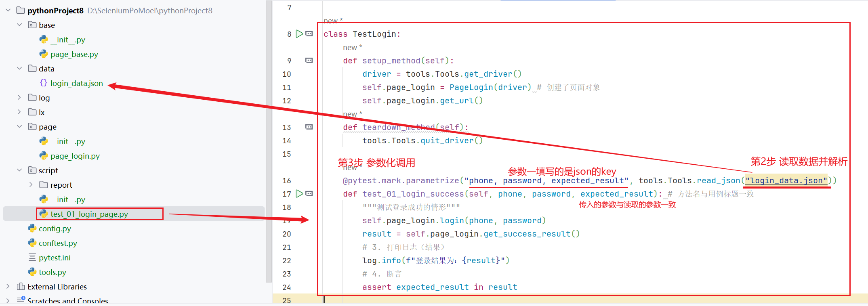This screenshot has height=306, width=868.
Task: Click the pytest.ini file icon
Action: click(32, 258)
